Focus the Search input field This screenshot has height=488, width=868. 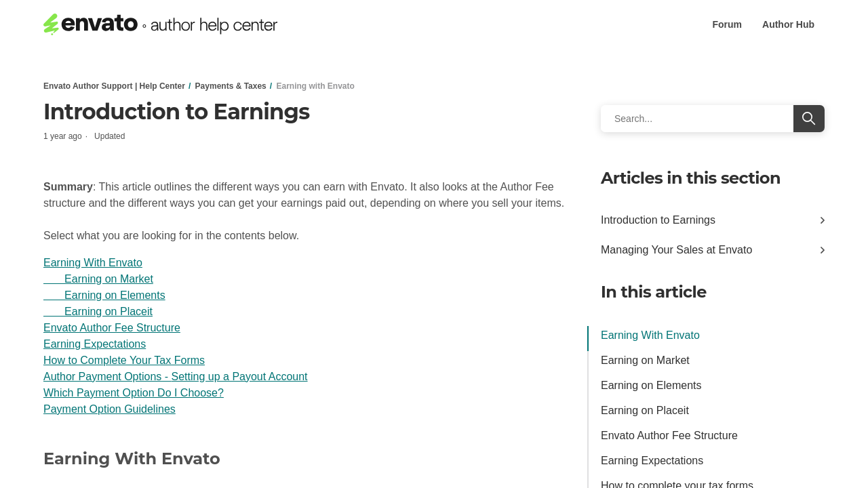(x=697, y=119)
